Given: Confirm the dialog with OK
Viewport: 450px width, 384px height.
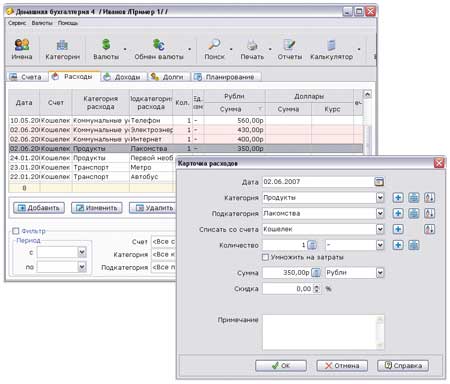Looking at the screenshot, I should (281, 366).
